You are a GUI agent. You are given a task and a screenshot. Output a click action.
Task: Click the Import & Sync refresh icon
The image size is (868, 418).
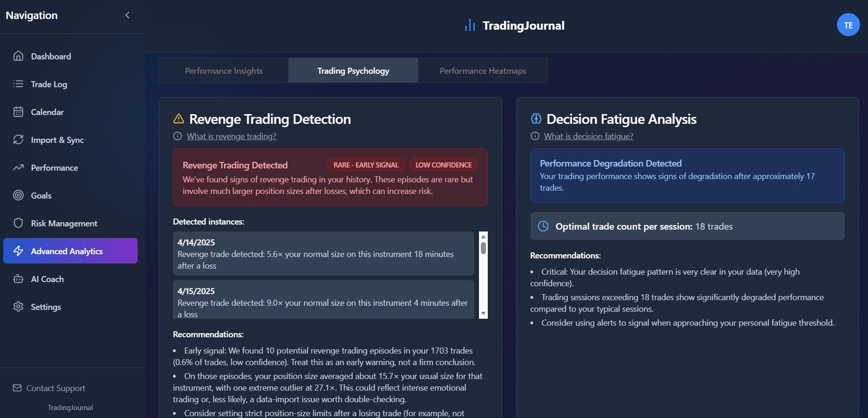tap(18, 140)
